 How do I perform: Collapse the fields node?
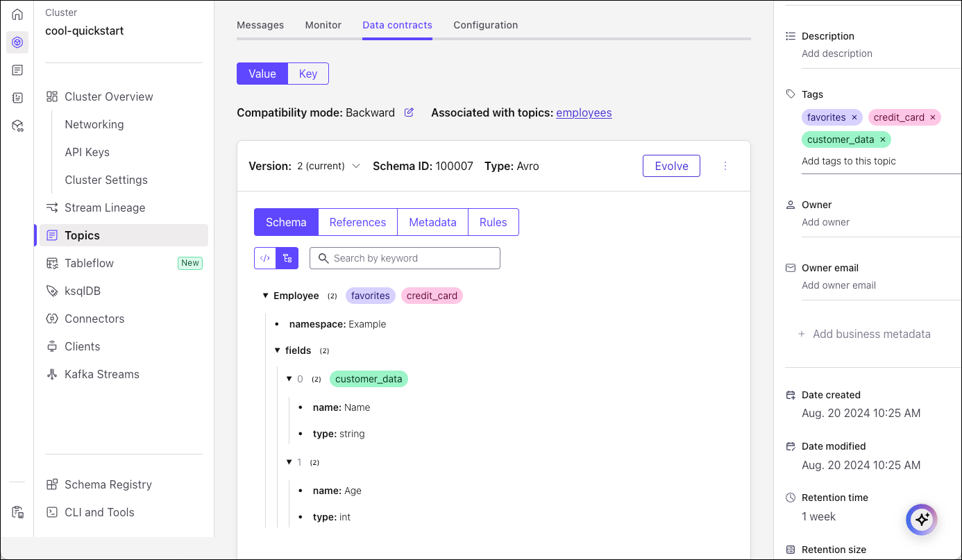[277, 350]
